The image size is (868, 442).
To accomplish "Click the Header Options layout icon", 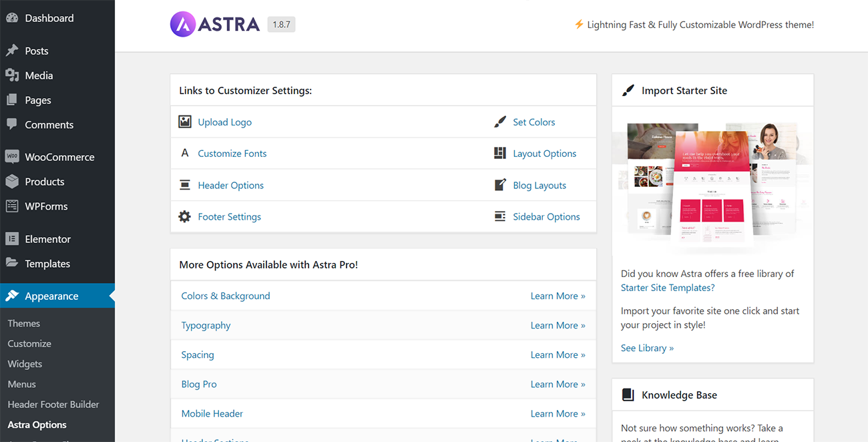I will tap(185, 185).
